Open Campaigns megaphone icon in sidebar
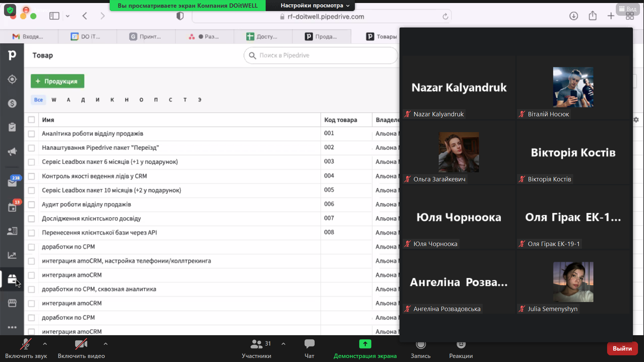The height and width of the screenshot is (362, 644). pyautogui.click(x=12, y=152)
